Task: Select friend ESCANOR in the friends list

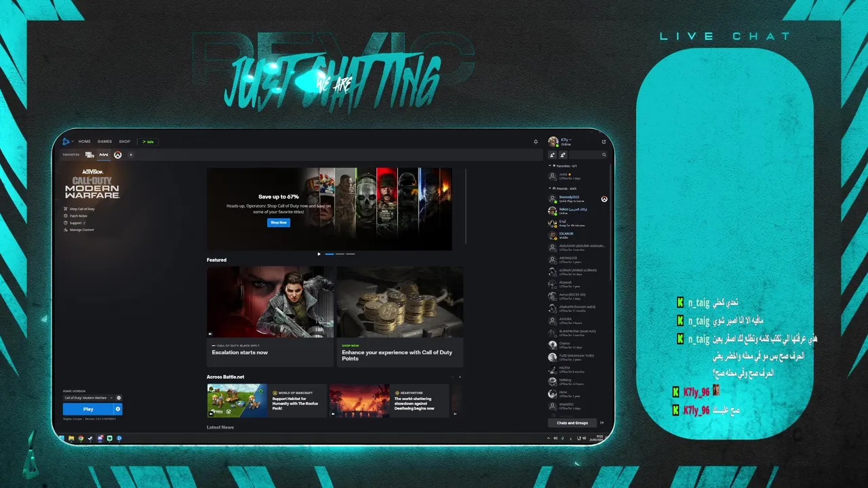Action: (x=578, y=235)
